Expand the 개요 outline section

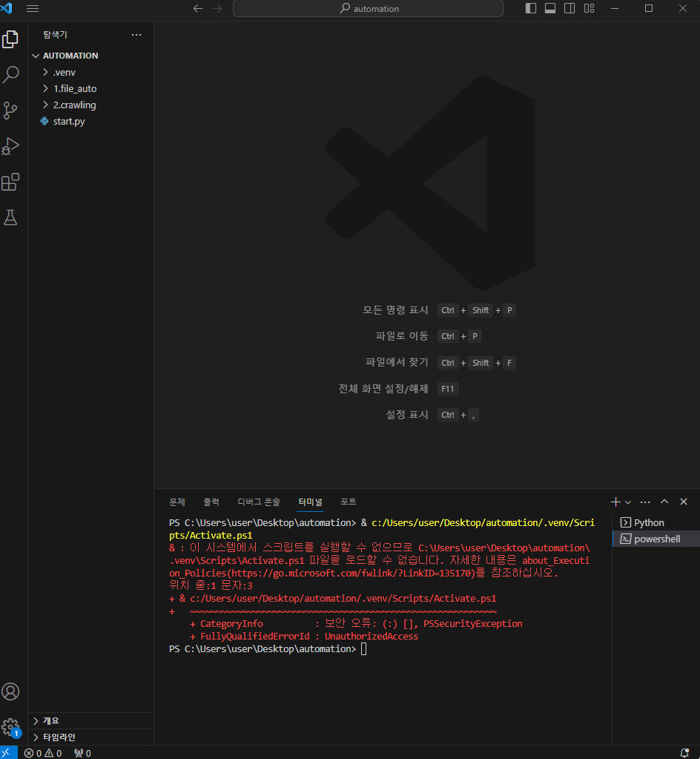91,720
